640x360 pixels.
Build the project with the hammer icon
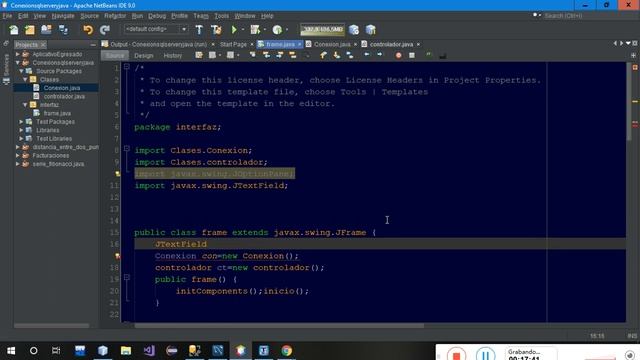coord(199,30)
